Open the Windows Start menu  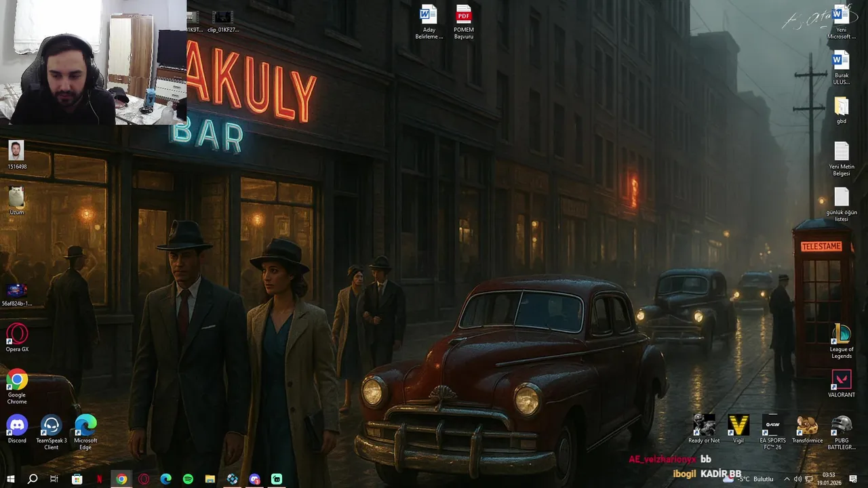tap(10, 479)
